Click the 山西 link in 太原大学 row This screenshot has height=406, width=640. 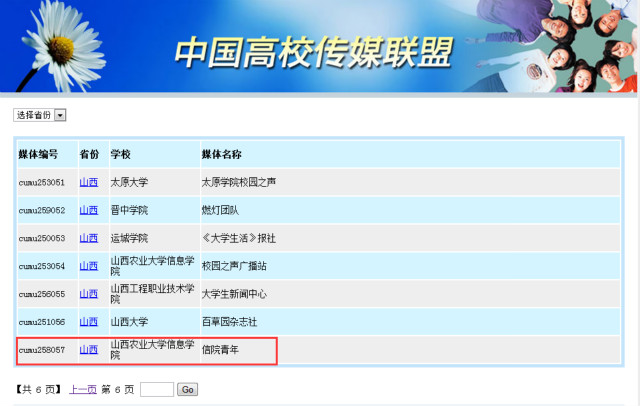coord(89,182)
